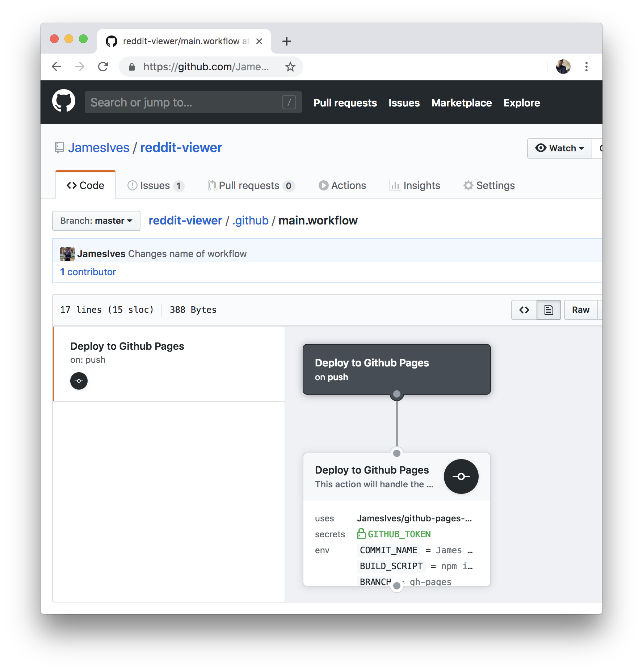Close the reddit-viewer browser tab
The image size is (643, 672).
click(x=259, y=41)
